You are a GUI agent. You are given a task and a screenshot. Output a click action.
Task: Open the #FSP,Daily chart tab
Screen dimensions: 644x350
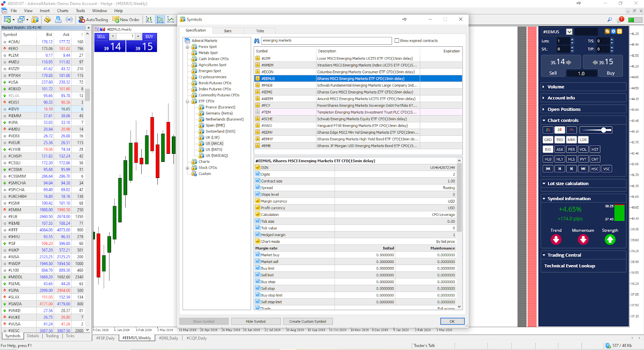pos(105,338)
